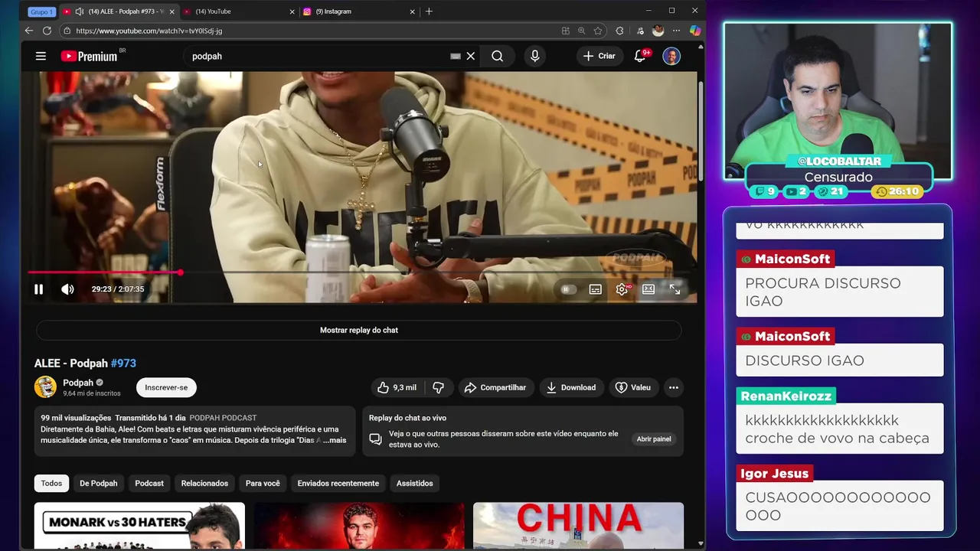Open the CHINA video thumbnail

[x=578, y=526]
